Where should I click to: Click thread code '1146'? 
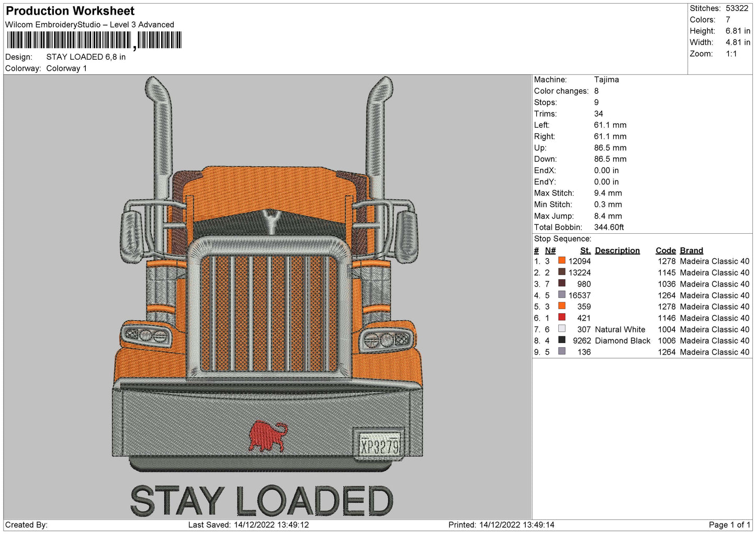(667, 318)
